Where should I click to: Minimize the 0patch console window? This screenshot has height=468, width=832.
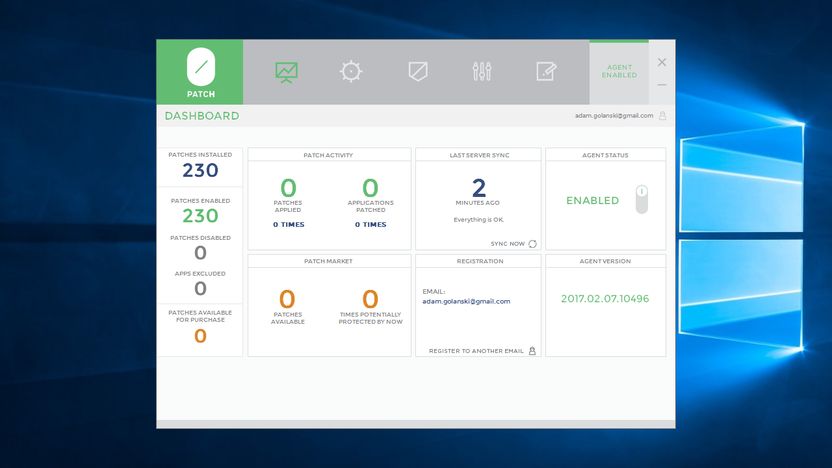662,85
